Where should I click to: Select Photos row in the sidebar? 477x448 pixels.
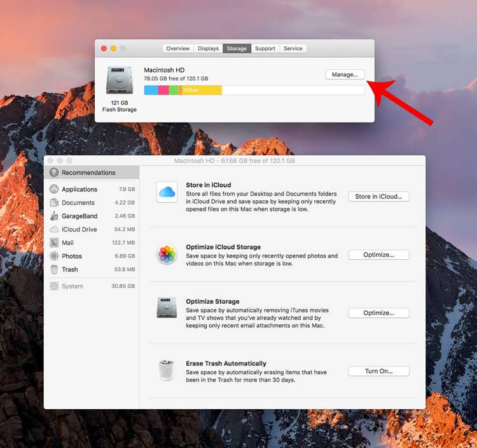(x=92, y=256)
